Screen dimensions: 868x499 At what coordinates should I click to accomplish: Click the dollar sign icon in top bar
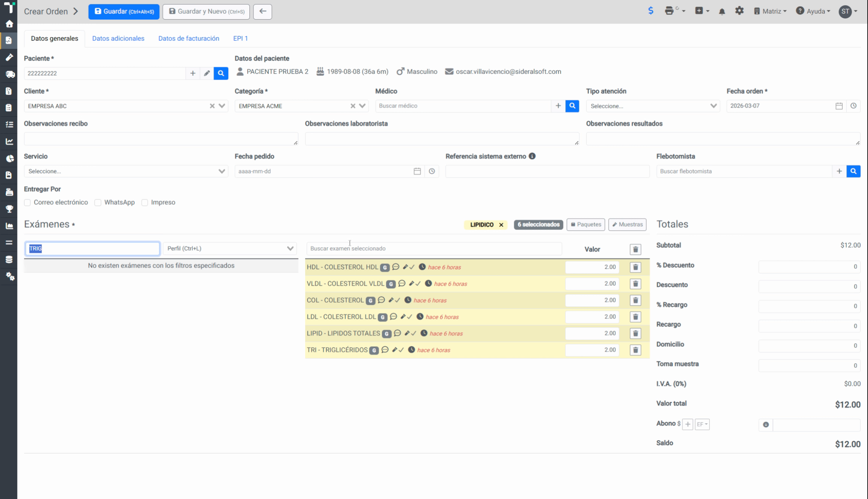651,11
